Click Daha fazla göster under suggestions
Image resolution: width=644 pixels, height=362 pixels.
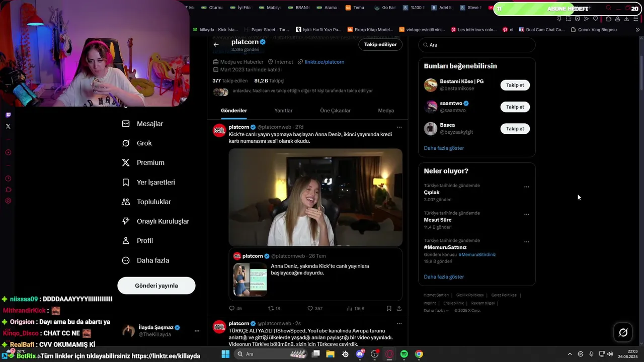(444, 148)
